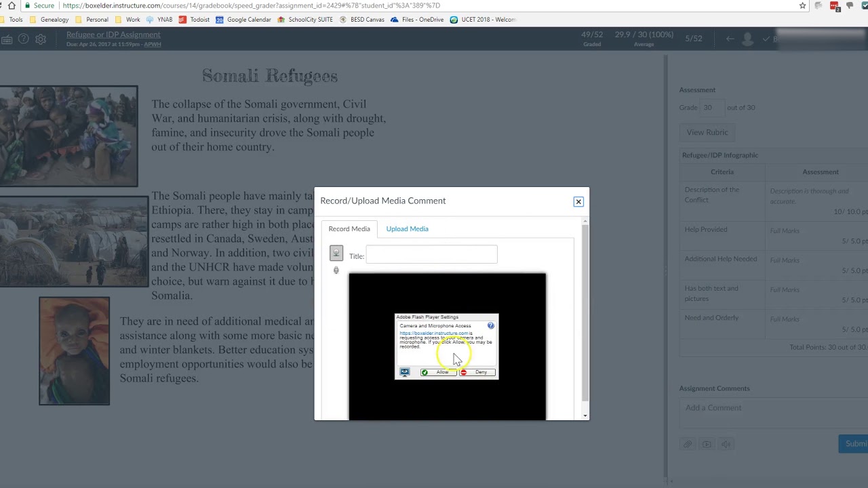Select the Neat and Orderly criterion

point(711,318)
